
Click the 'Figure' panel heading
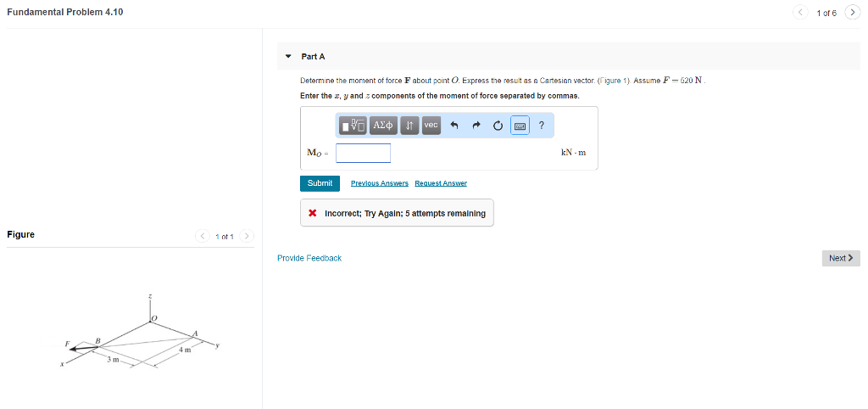point(20,235)
